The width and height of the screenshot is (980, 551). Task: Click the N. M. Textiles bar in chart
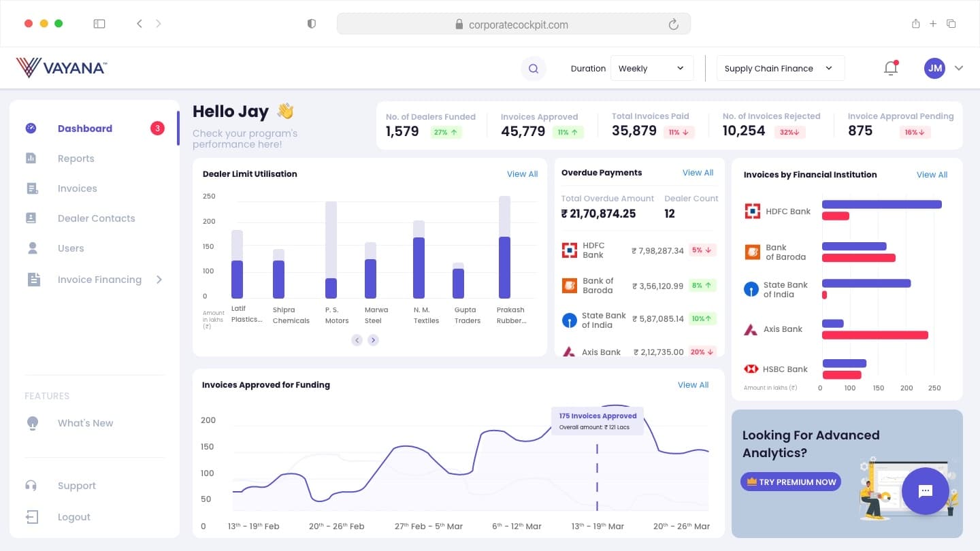pos(419,259)
